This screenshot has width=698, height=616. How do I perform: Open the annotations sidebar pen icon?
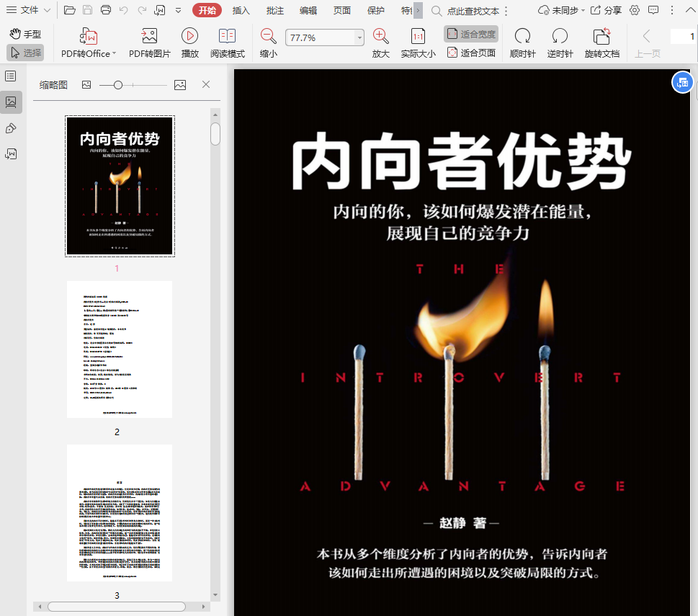coord(11,129)
